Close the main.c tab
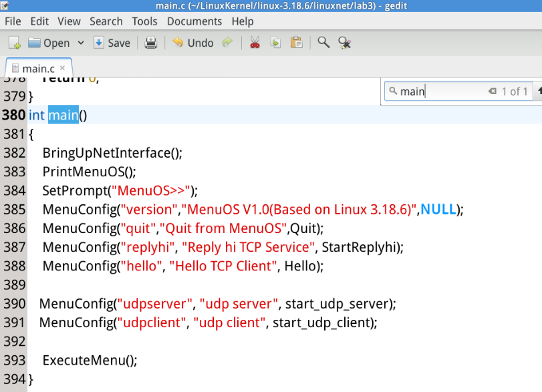 62,67
